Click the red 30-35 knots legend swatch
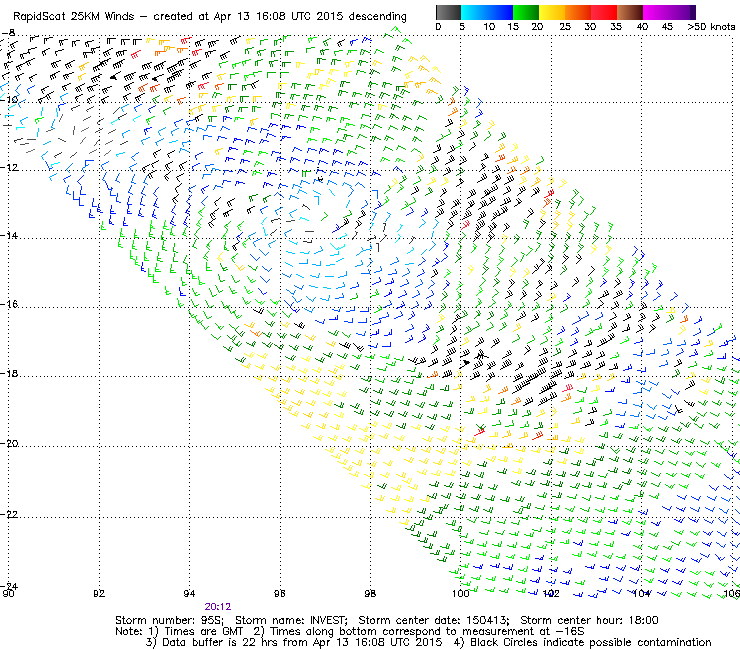 [x=604, y=12]
